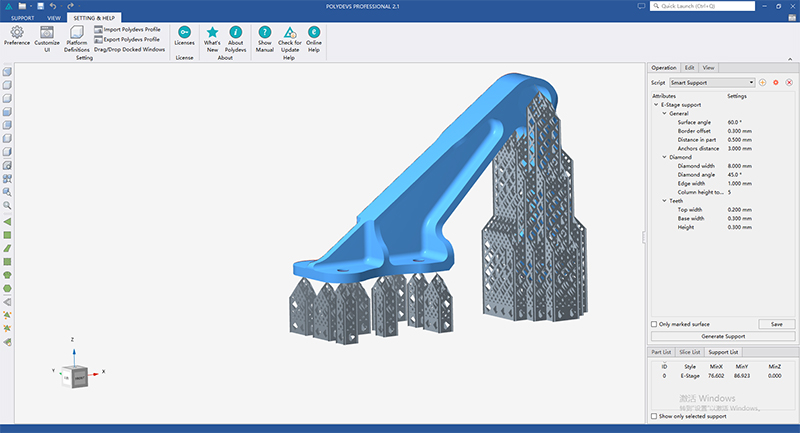Open About Polydevs info icon

tap(235, 32)
